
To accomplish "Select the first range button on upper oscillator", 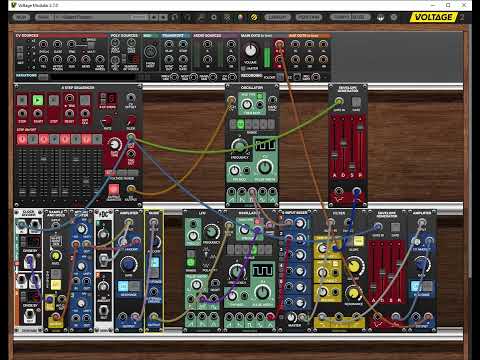I will [x=233, y=124].
